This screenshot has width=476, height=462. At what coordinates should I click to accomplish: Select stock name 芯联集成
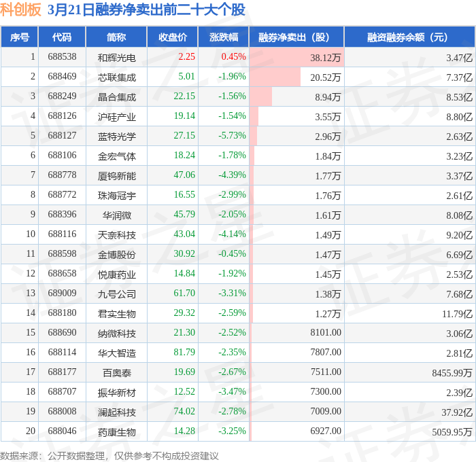pos(116,77)
